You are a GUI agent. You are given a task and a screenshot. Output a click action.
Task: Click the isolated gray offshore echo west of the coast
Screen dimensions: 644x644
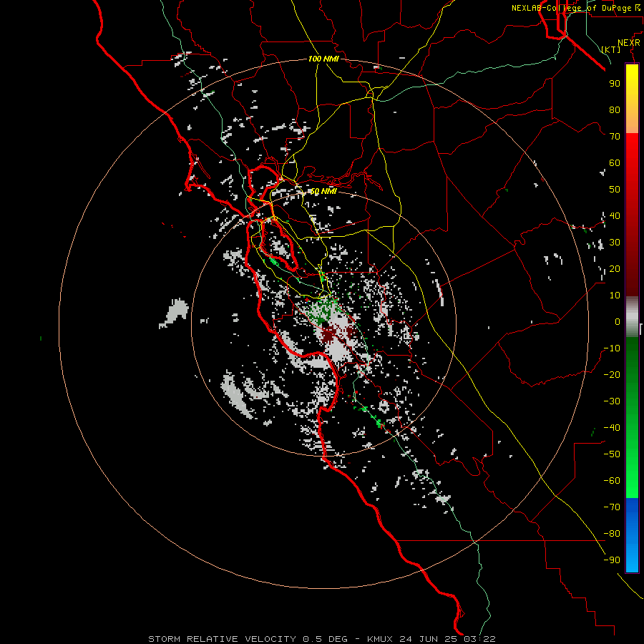pos(175,313)
